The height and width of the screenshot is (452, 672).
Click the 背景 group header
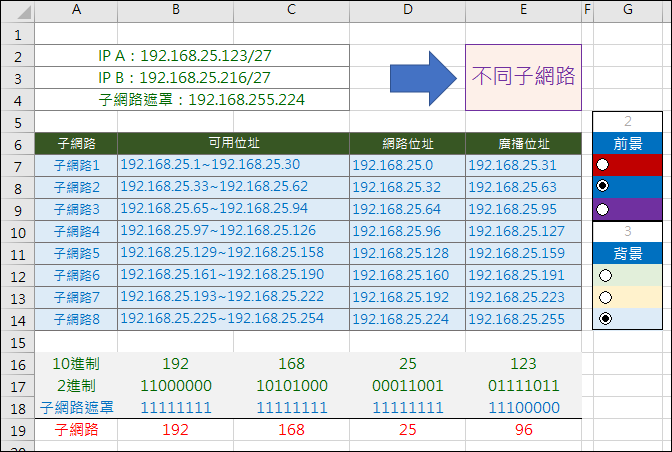tap(627, 253)
